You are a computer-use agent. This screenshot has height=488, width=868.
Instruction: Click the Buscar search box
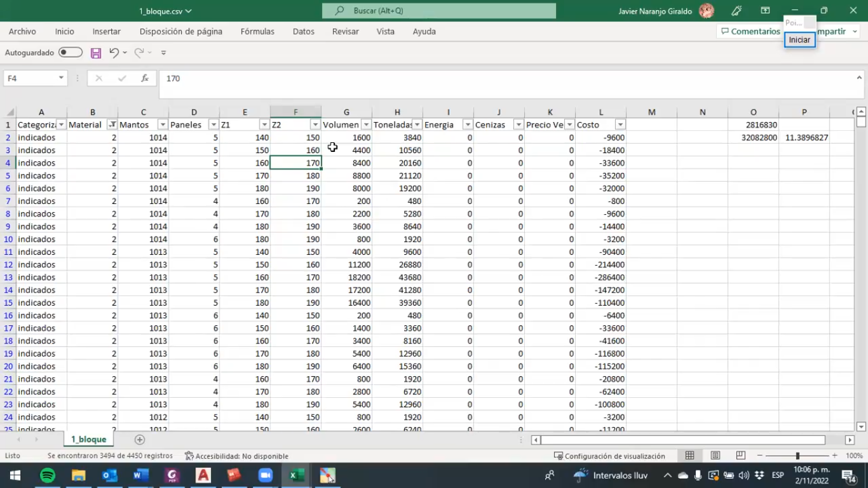click(x=439, y=11)
